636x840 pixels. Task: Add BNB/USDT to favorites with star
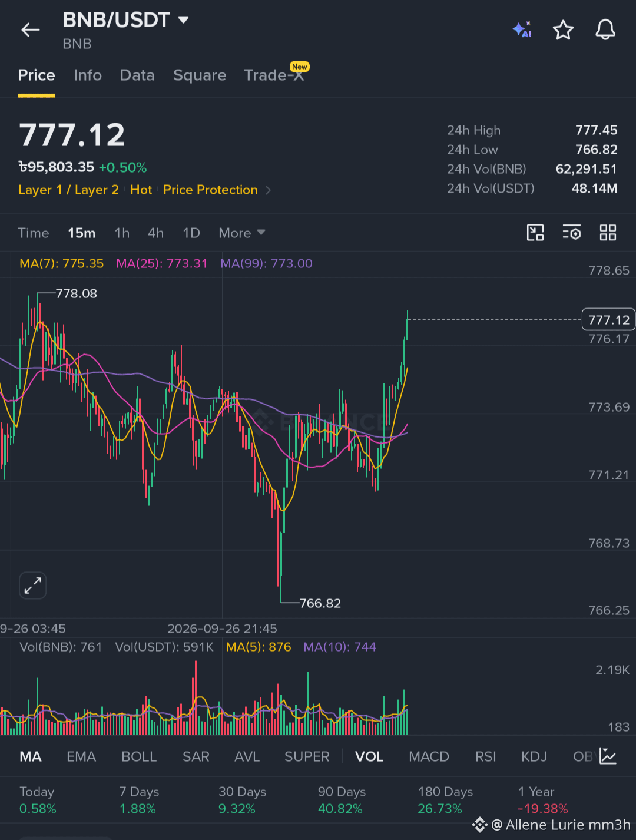coord(563,29)
